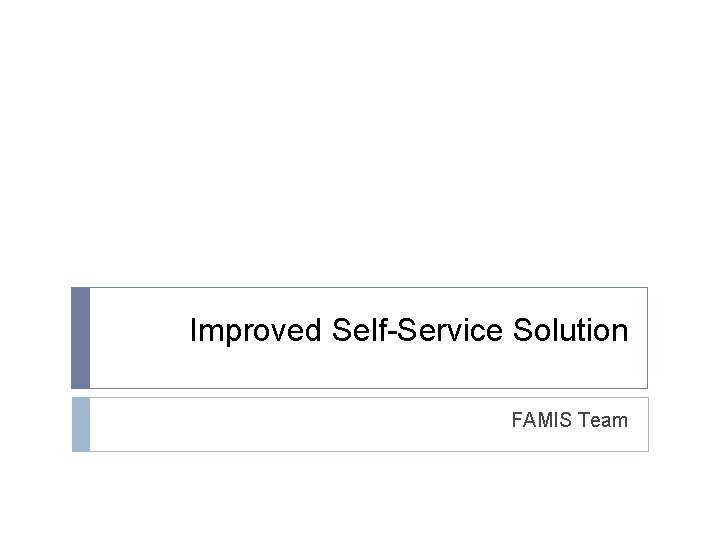Click empty space inside title box left of text
This screenshot has height=540, width=720.
pos(138,338)
